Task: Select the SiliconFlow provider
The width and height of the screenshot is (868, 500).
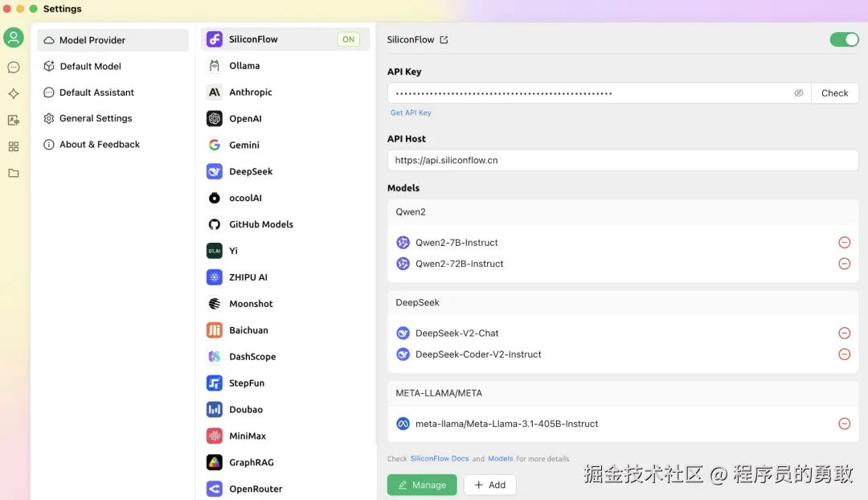Action: tap(285, 39)
